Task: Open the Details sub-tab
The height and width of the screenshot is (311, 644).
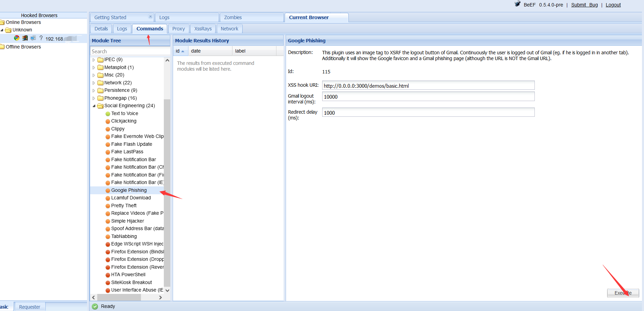Action: (x=101, y=29)
